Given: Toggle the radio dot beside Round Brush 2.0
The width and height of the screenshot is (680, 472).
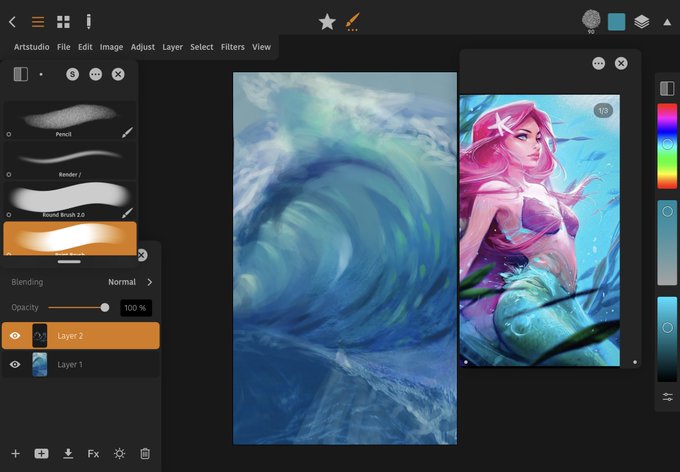Looking at the screenshot, I should point(9,215).
